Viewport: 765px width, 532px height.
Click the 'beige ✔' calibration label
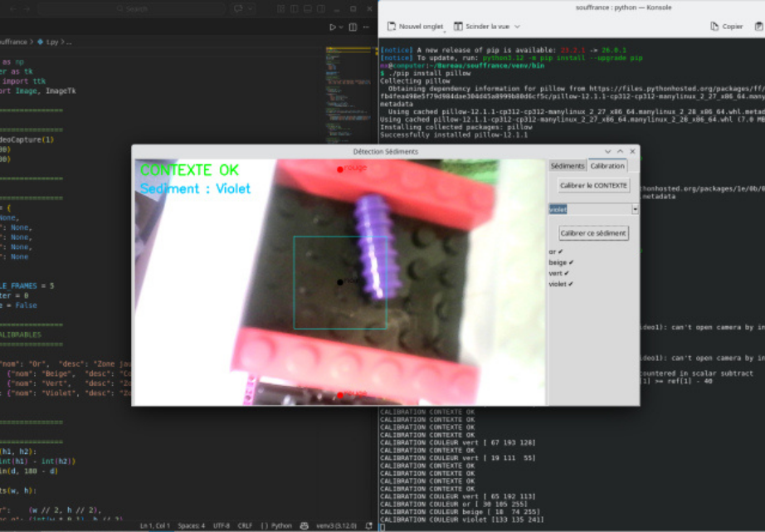(561, 262)
